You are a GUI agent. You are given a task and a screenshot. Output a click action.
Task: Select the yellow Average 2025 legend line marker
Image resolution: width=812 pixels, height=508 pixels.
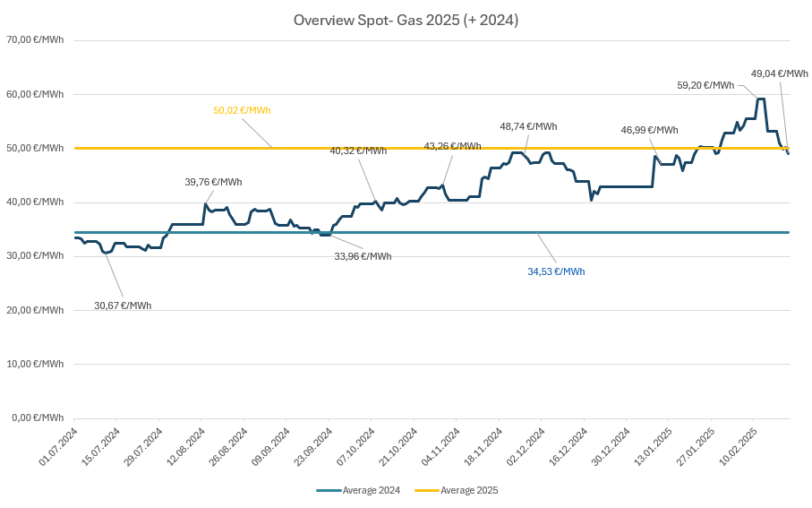(426, 490)
